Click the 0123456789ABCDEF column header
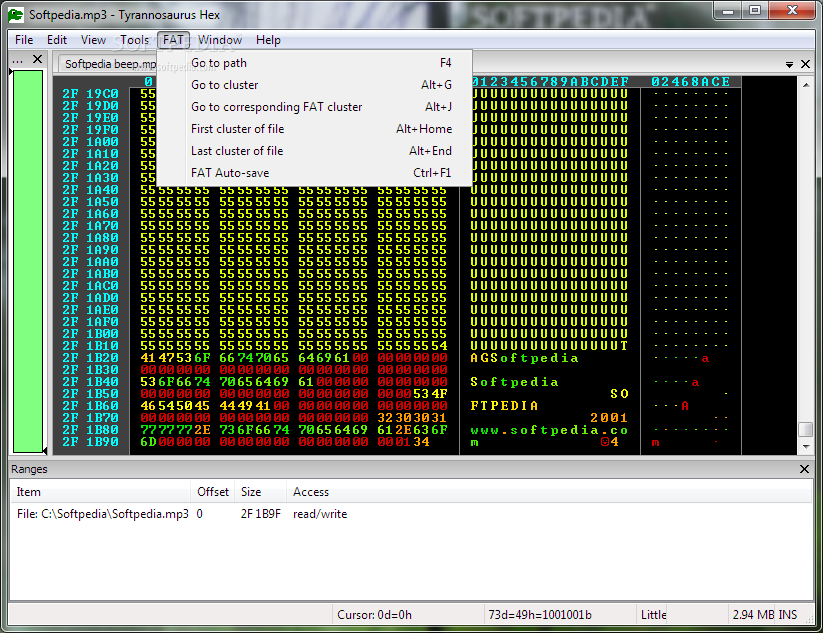The image size is (823, 633). point(550,82)
